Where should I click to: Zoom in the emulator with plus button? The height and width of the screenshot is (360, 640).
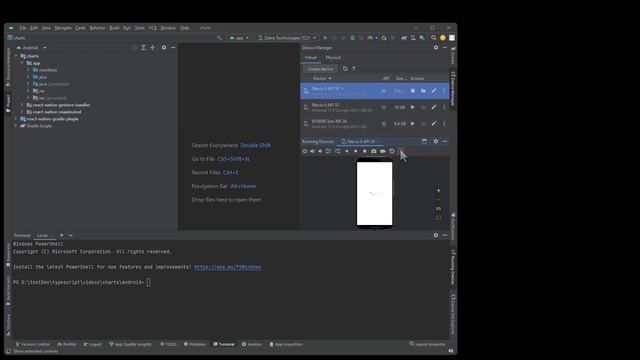click(438, 190)
